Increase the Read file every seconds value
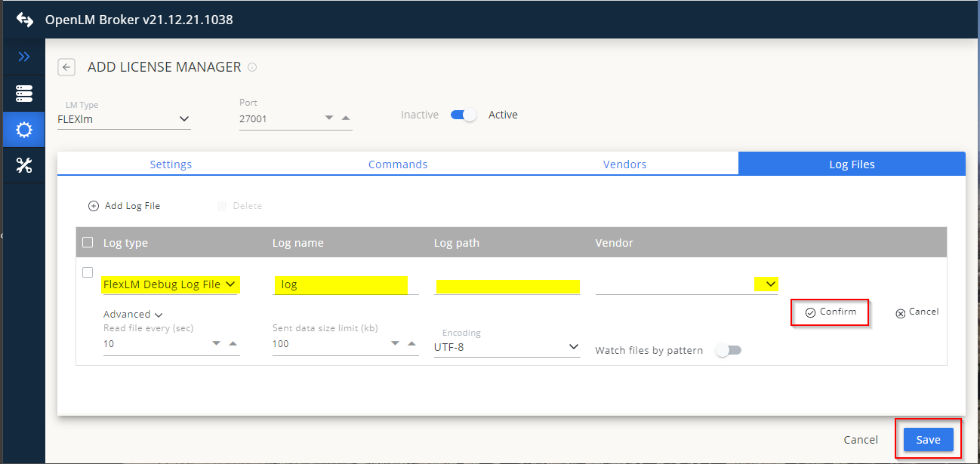 [x=233, y=343]
